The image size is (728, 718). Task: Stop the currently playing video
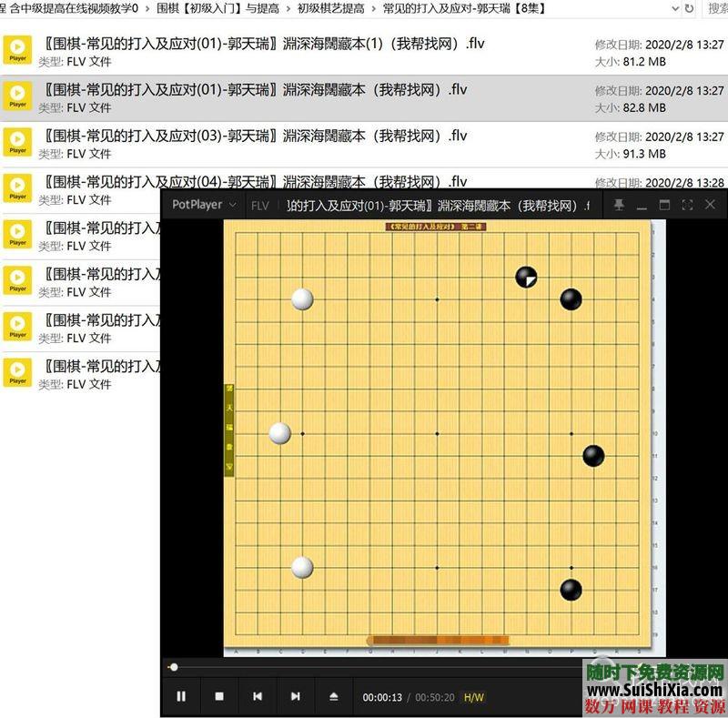coord(219,696)
